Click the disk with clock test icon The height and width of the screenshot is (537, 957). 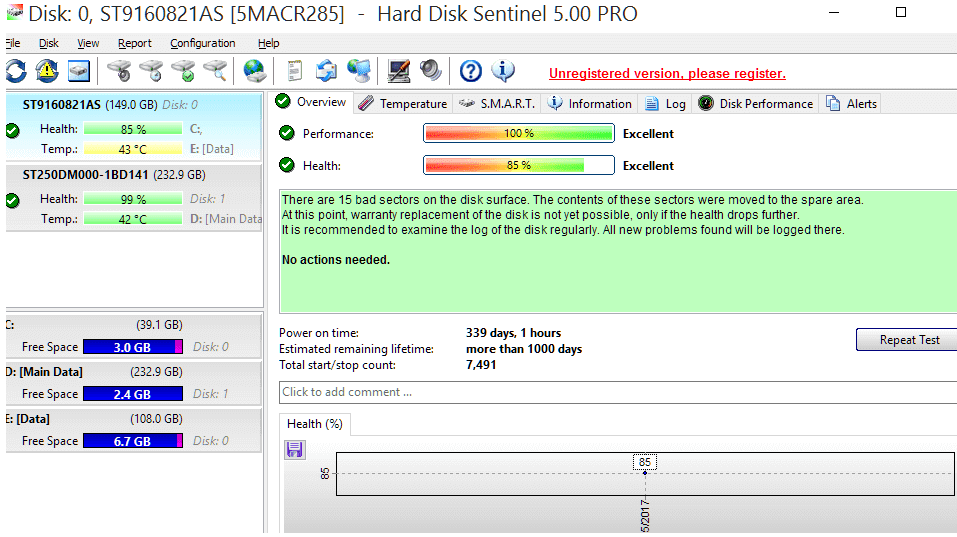tap(151, 71)
